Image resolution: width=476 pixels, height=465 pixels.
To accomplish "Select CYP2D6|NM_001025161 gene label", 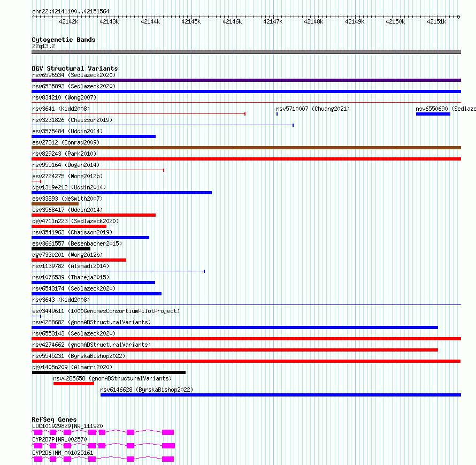I will [63, 453].
